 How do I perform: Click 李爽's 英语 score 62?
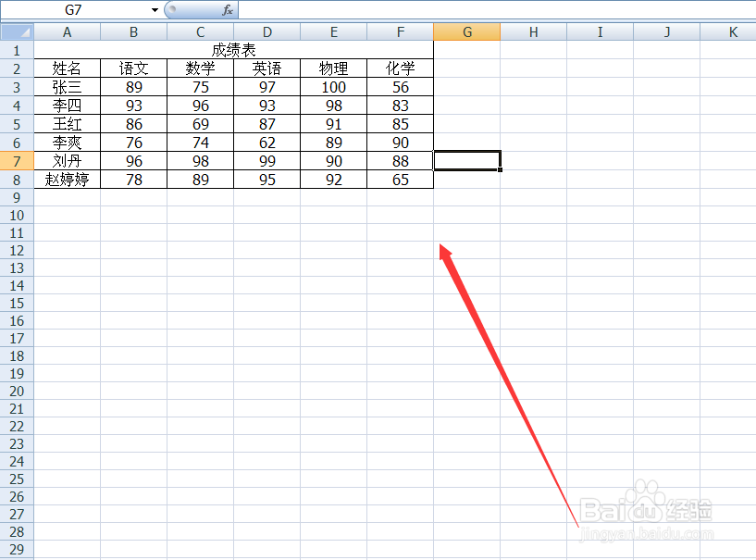(267, 143)
